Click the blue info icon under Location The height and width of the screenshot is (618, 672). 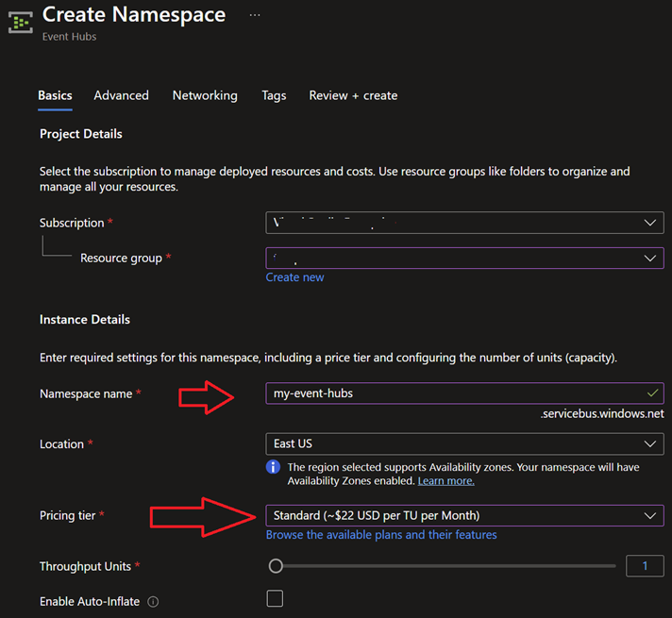274,467
